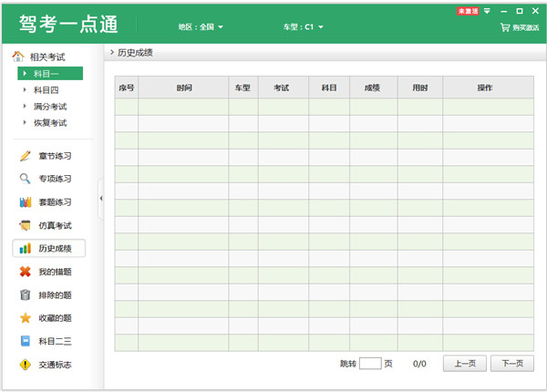Open the 地区 region dropdown
Image resolution: width=547 pixels, height=392 pixels.
point(201,27)
